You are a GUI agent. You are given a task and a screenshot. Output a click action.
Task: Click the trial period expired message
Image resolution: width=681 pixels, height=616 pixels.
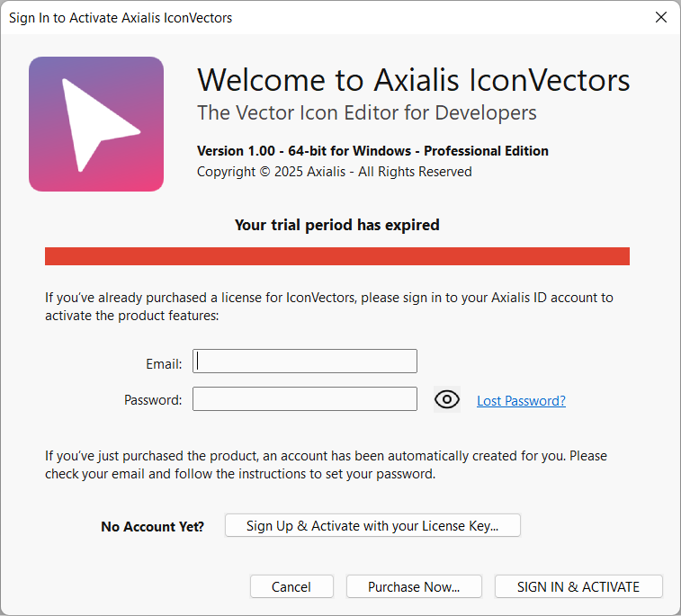click(337, 225)
